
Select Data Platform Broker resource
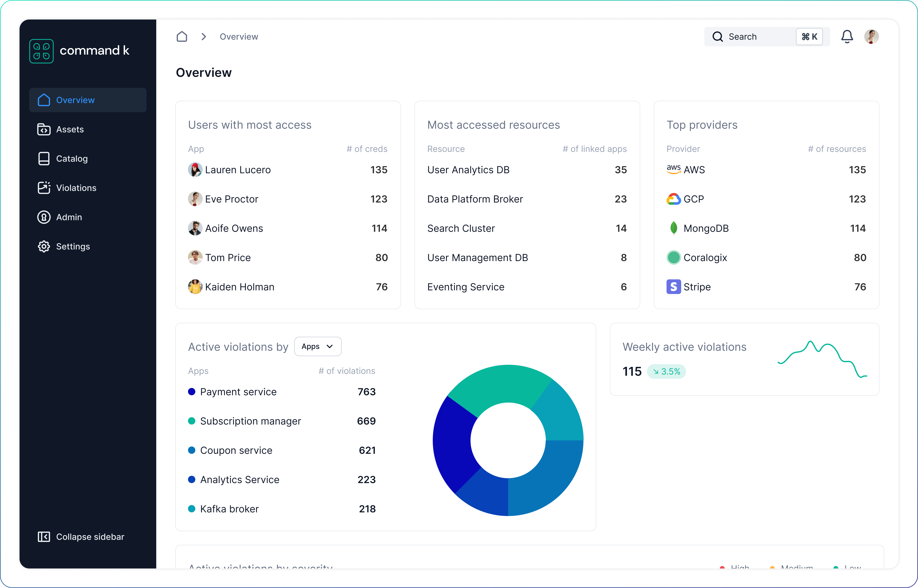pyautogui.click(x=475, y=199)
